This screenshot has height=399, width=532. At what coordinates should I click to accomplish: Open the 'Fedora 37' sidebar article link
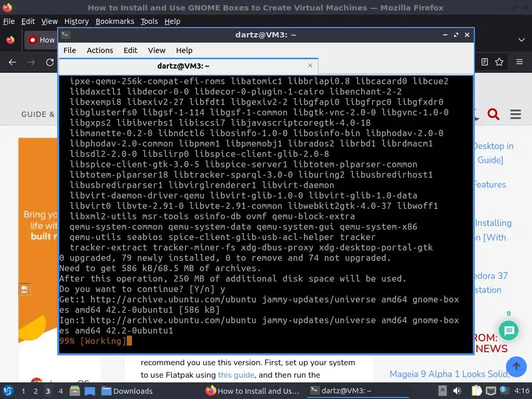pyautogui.click(x=491, y=275)
